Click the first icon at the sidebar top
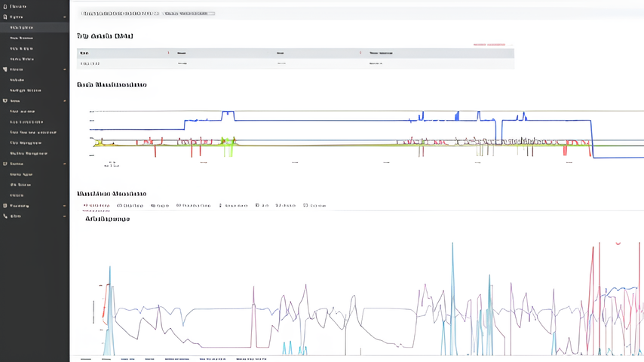644x362 pixels. [x=5, y=6]
